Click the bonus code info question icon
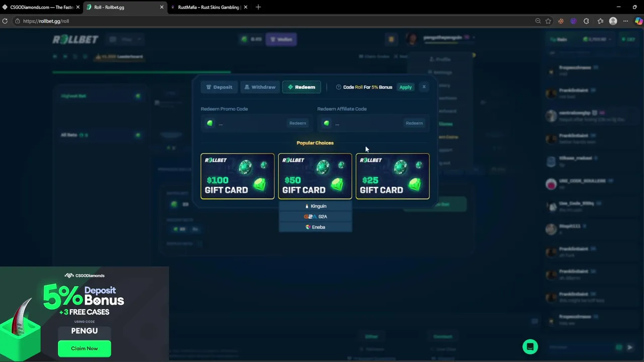 click(x=339, y=87)
